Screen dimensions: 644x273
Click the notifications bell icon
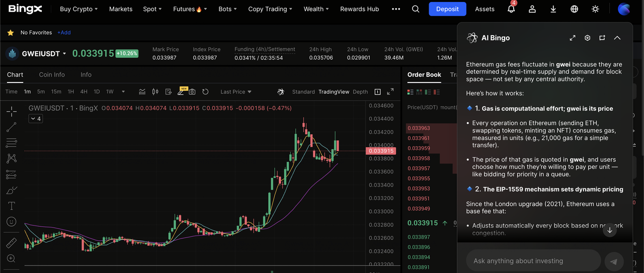click(511, 9)
